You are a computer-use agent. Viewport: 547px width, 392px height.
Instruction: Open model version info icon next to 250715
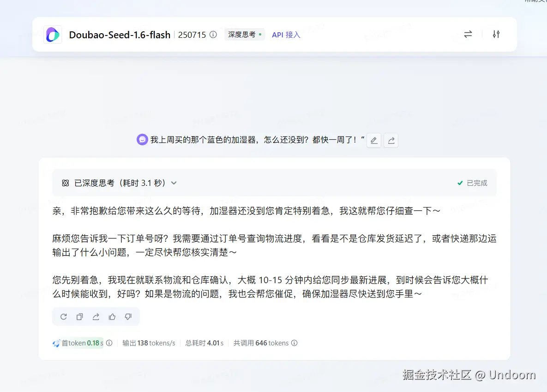coord(213,35)
